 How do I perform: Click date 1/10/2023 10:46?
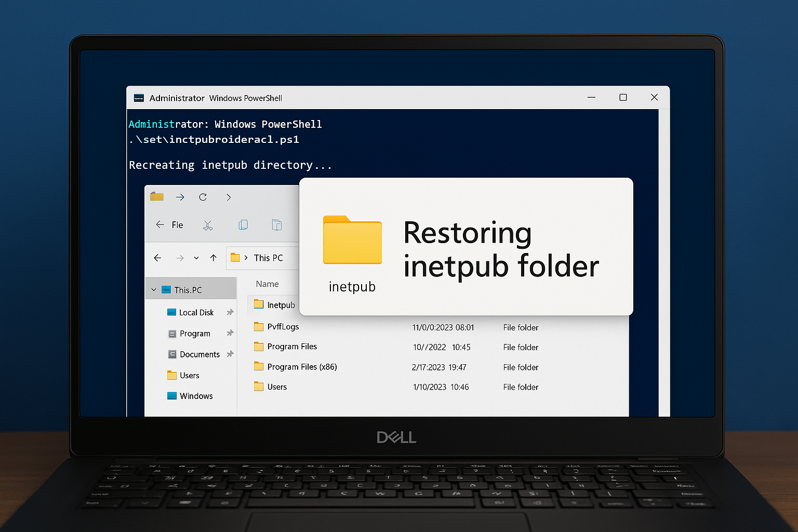(441, 387)
